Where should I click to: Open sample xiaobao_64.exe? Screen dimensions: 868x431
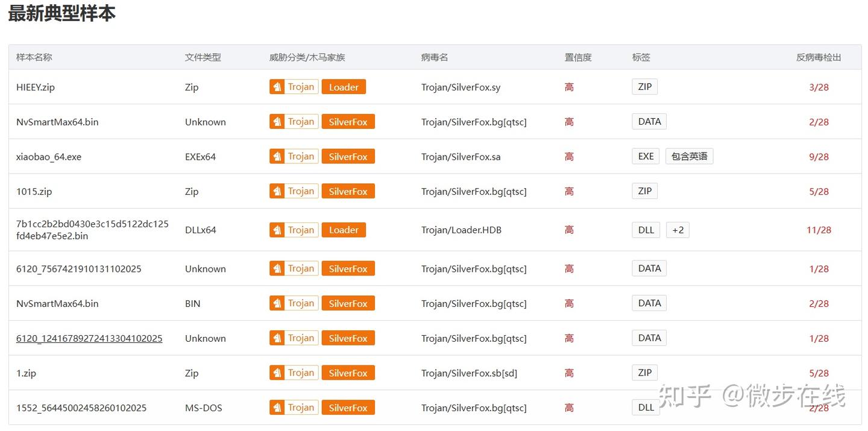coord(49,157)
